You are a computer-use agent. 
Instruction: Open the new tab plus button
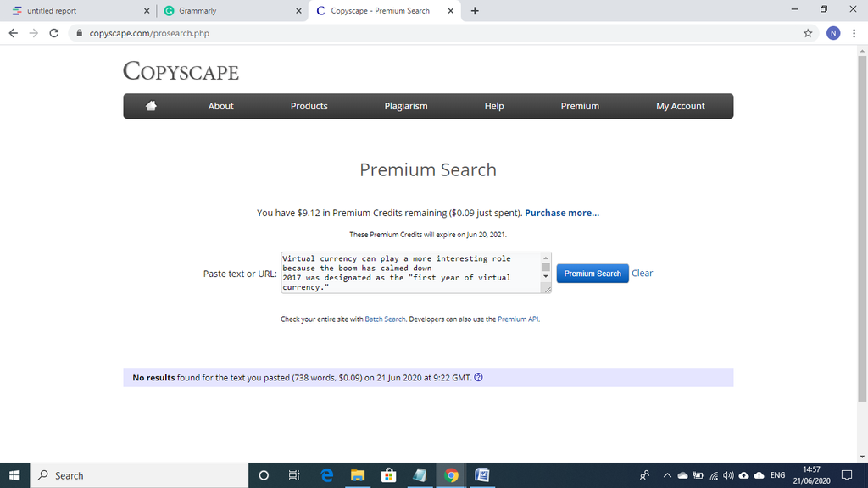point(474,11)
